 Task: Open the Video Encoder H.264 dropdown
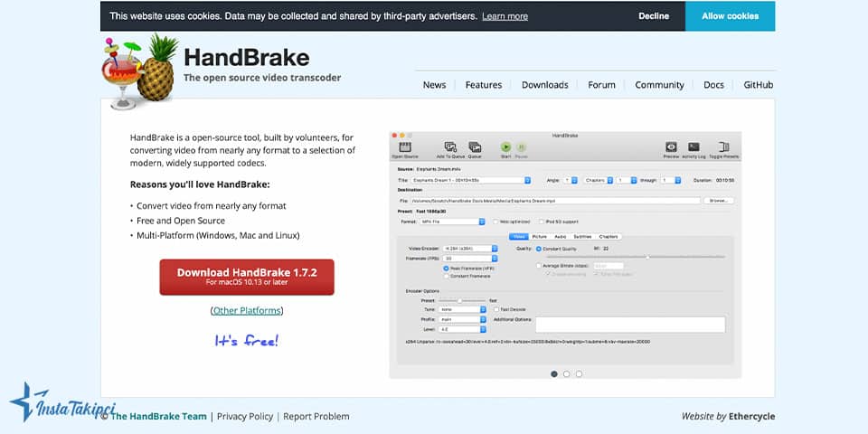(469, 249)
